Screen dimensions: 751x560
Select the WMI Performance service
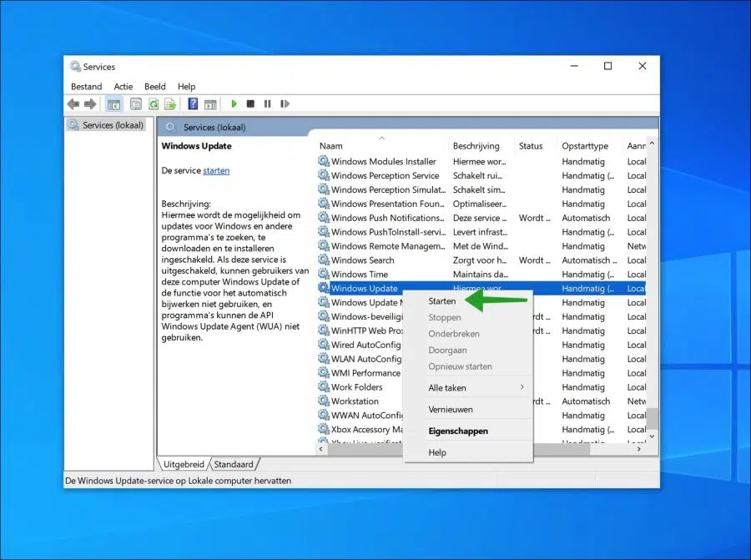[366, 373]
